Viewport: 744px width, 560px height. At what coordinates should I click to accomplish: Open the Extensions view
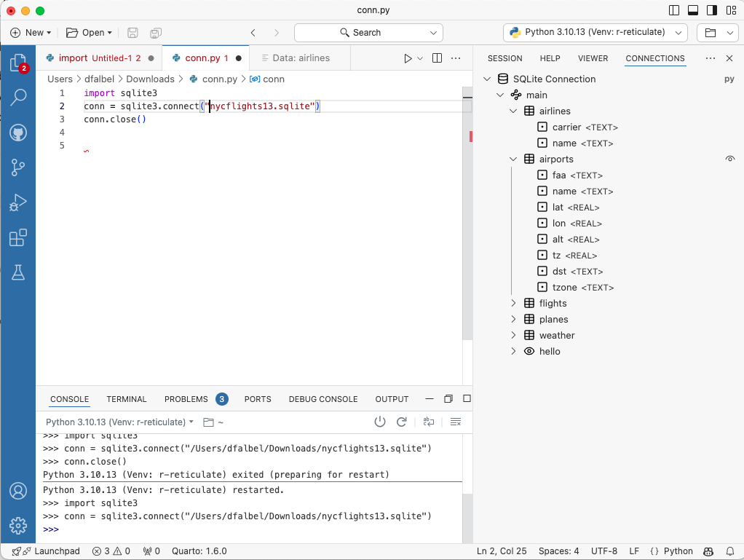click(18, 237)
